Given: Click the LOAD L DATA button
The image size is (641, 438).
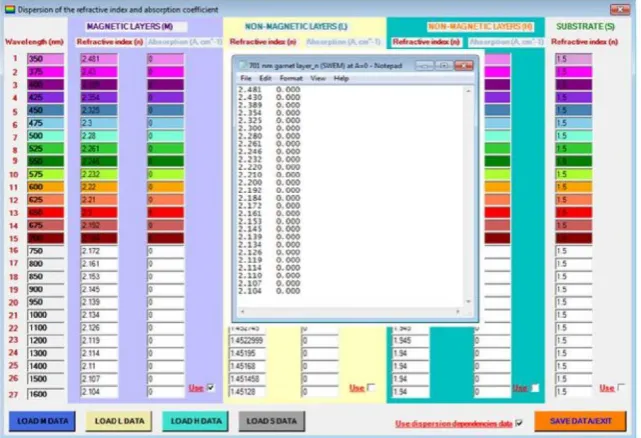Looking at the screenshot, I should [119, 421].
